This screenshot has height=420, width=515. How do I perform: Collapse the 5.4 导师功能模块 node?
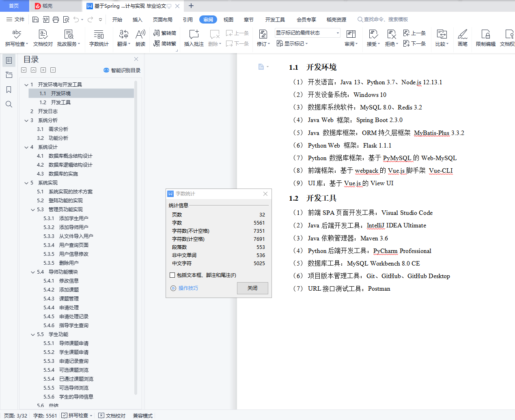33,272
